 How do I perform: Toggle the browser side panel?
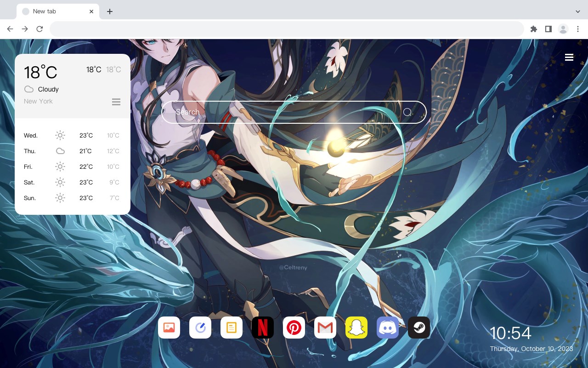point(548,29)
